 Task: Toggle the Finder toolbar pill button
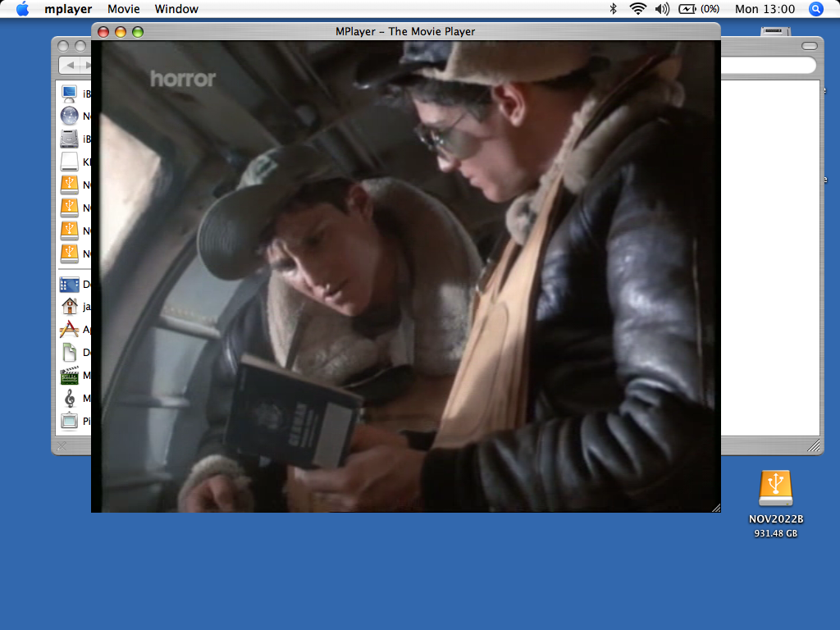[809, 46]
